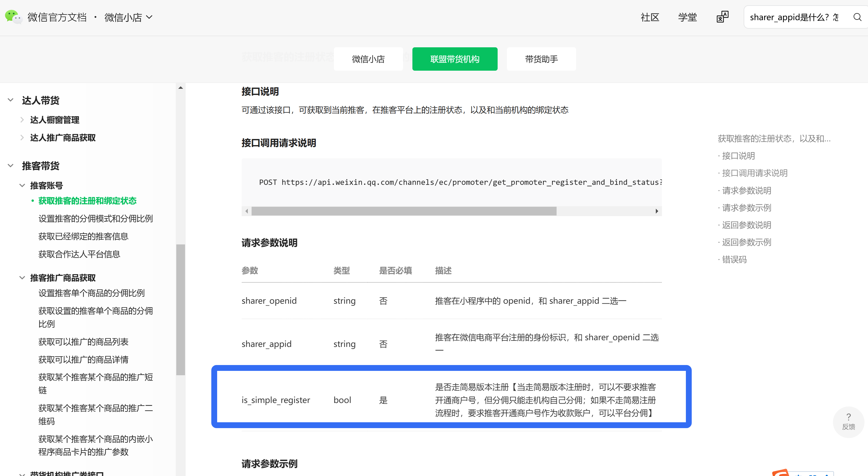Open the 反馈 feedback help button

point(848,421)
